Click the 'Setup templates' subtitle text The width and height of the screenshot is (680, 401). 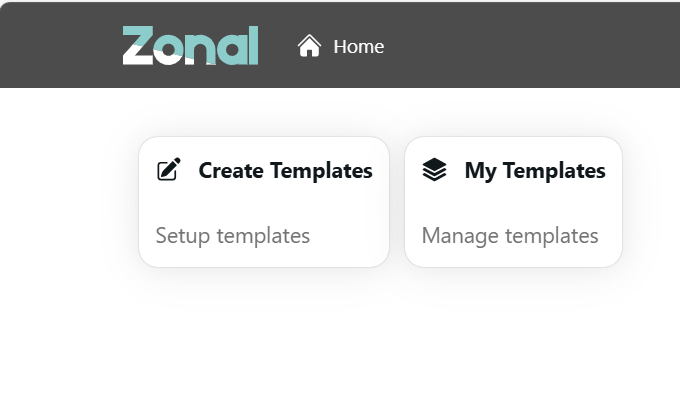coord(233,236)
